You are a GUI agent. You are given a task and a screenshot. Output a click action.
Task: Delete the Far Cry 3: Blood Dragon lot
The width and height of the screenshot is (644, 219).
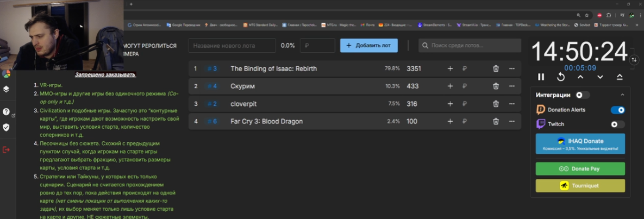496,121
